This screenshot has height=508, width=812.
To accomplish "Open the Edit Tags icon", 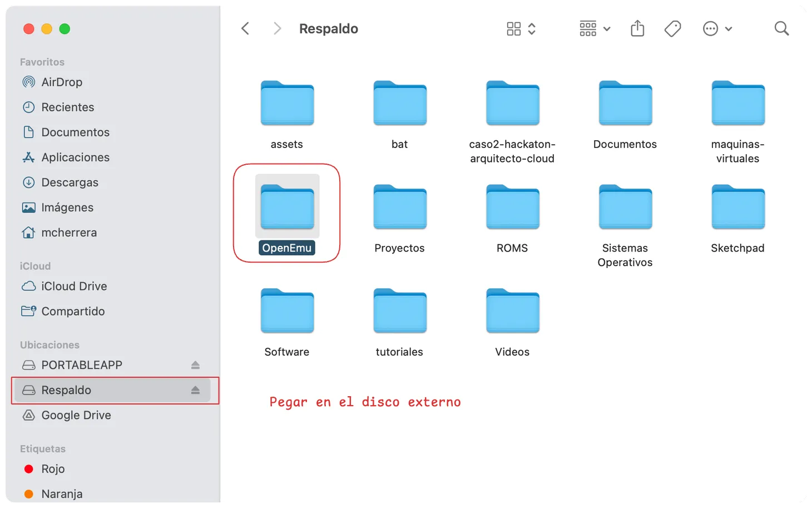I will point(672,29).
